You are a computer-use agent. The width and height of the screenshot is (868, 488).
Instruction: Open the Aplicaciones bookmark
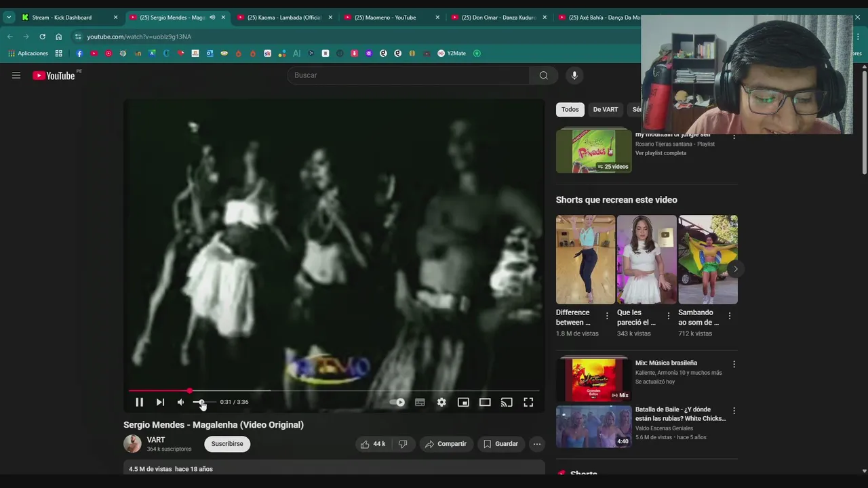(28, 54)
